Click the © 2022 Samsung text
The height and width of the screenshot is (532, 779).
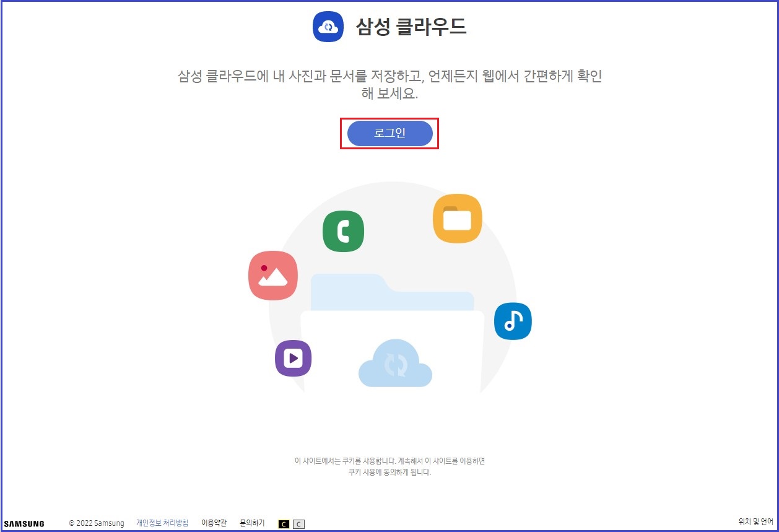pyautogui.click(x=97, y=523)
